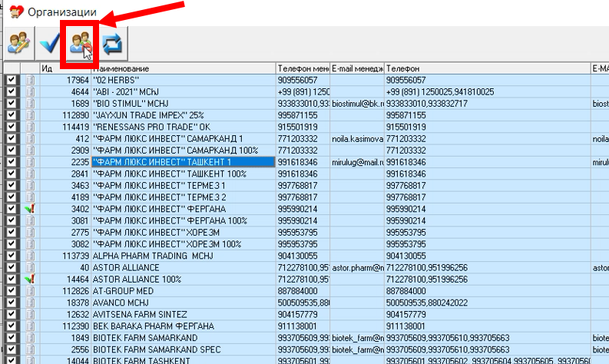The width and height of the screenshot is (609, 364).
Task: Click the users with red mark toolbar icon
Action: [80, 44]
